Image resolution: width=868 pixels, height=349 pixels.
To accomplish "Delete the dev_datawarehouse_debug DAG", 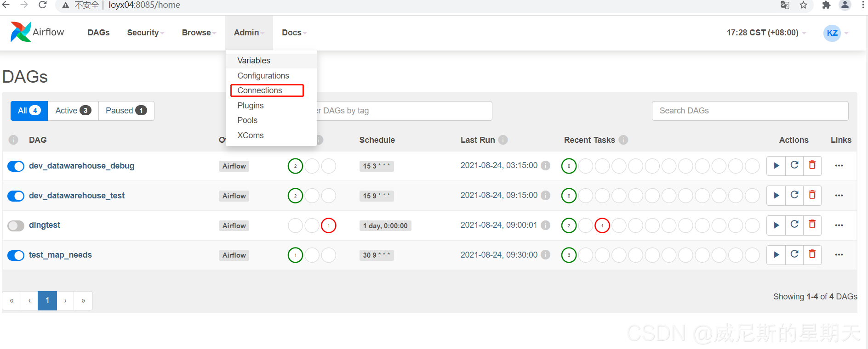I will (x=812, y=166).
